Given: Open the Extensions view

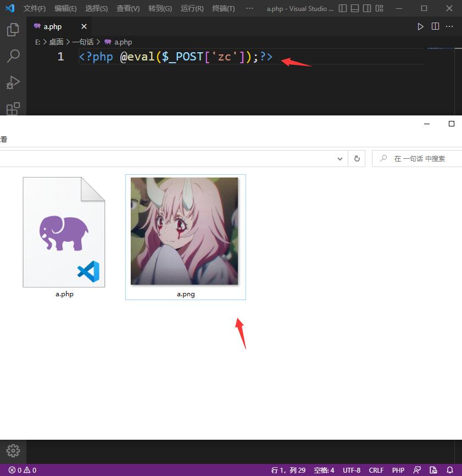Looking at the screenshot, I should point(13,108).
